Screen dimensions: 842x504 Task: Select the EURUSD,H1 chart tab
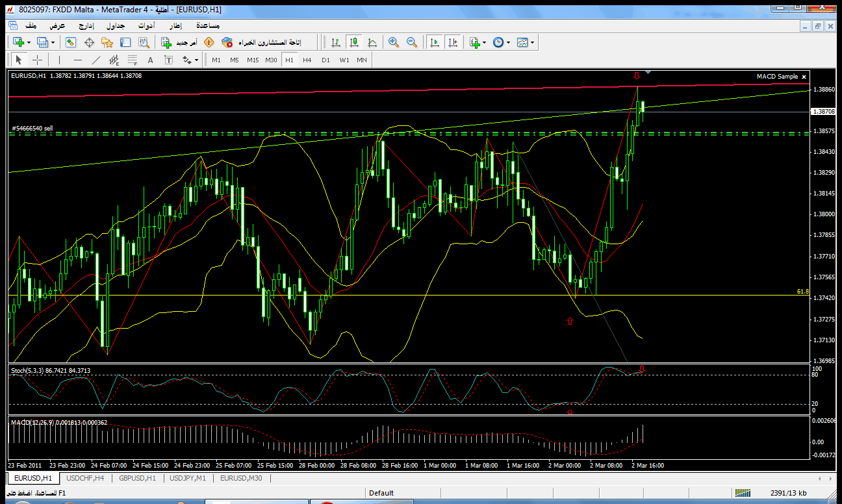click(x=32, y=478)
